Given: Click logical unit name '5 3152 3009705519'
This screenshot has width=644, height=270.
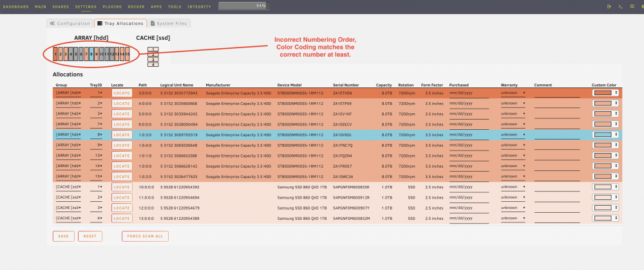Looking at the screenshot, I should (178, 135).
